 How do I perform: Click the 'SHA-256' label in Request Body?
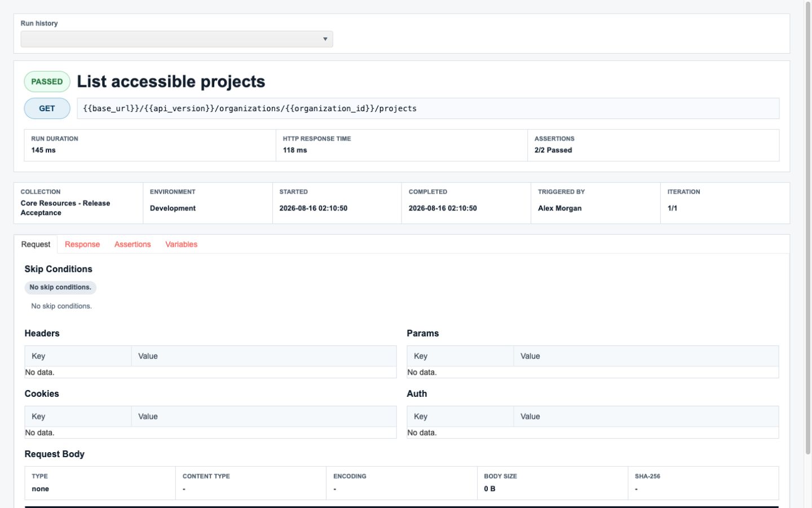647,476
